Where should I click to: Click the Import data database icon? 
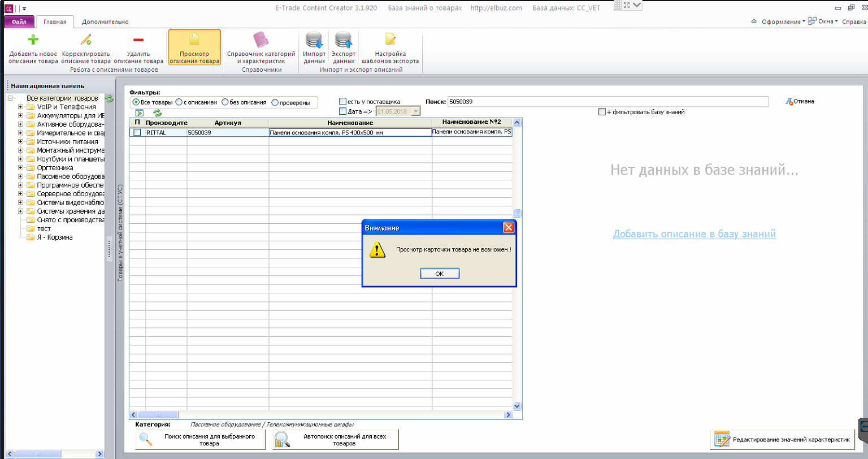314,40
